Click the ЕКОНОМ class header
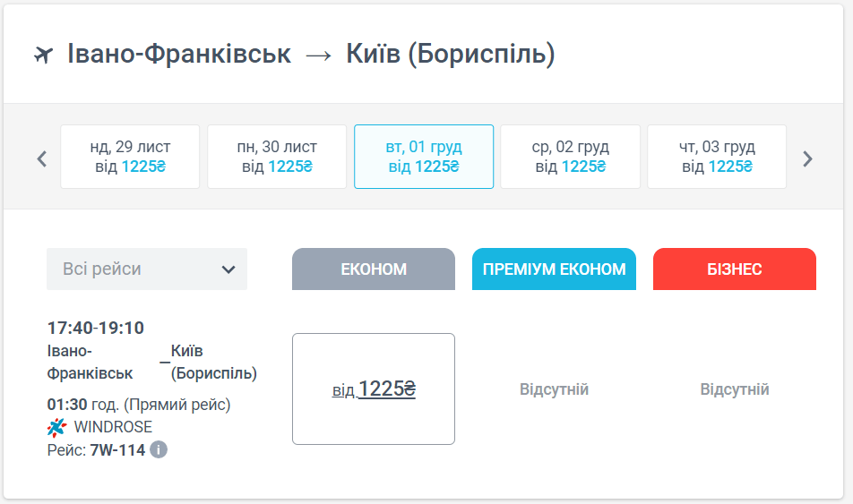Viewport: 853px width, 504px height. pos(374,269)
